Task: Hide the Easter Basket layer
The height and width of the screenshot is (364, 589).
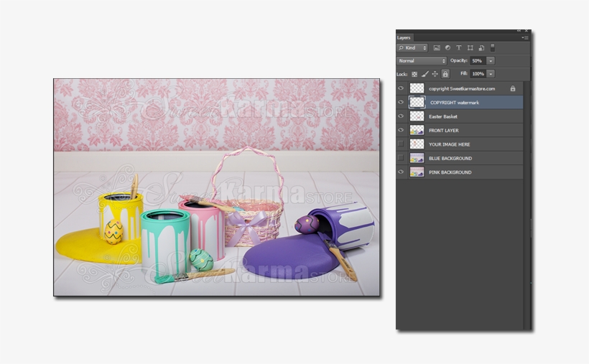Action: [x=401, y=116]
